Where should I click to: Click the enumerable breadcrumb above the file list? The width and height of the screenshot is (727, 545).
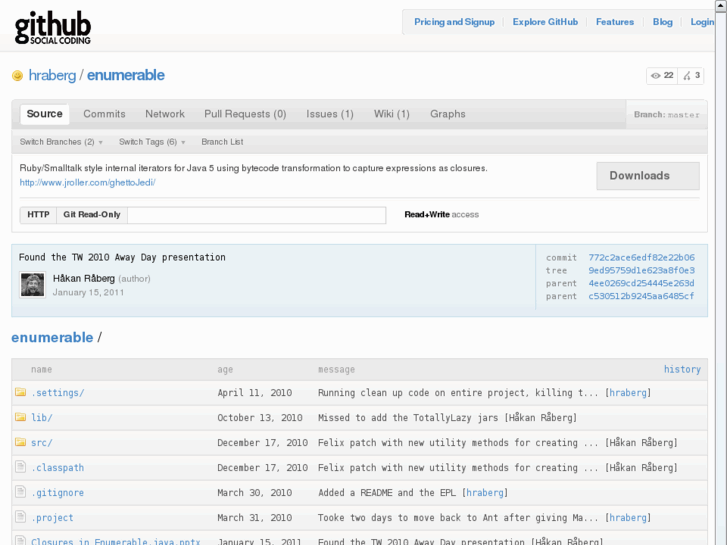tap(52, 338)
